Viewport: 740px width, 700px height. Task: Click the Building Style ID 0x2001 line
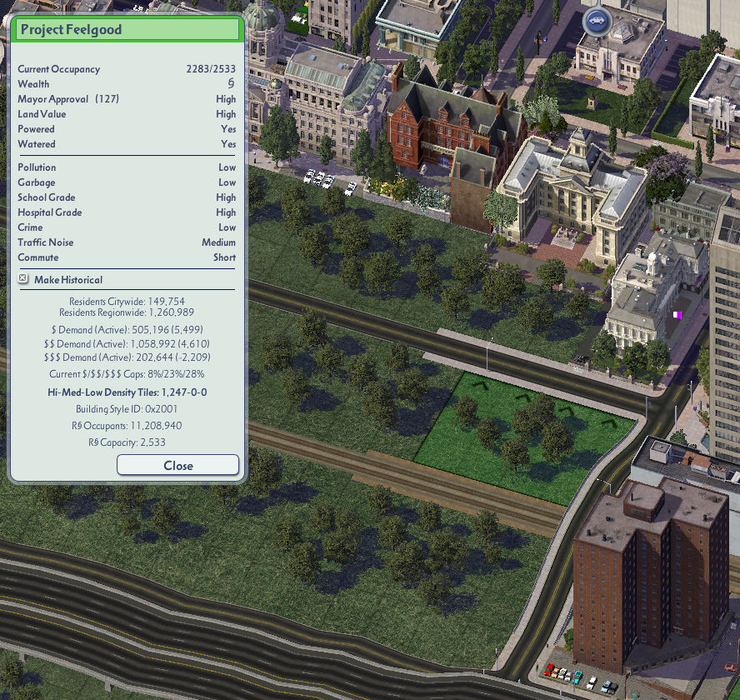click(x=127, y=409)
